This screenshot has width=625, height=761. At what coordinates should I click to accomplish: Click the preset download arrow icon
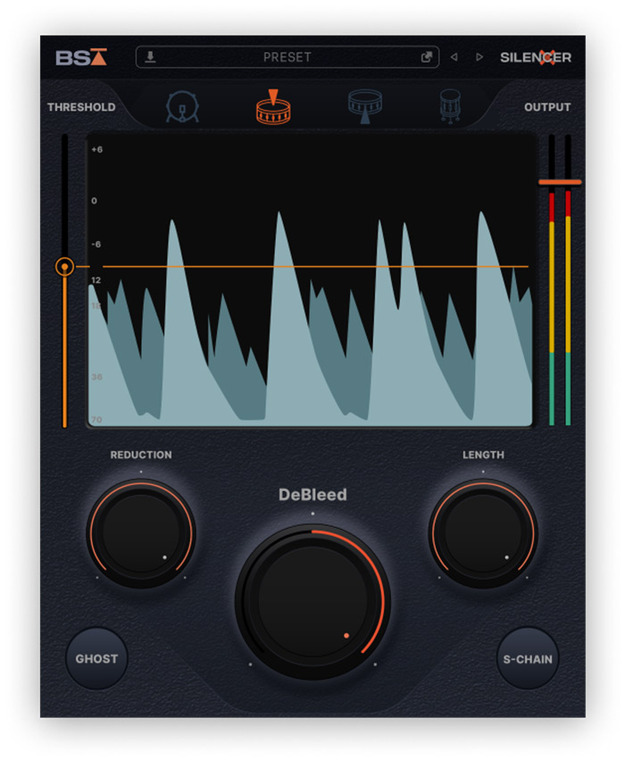(151, 57)
